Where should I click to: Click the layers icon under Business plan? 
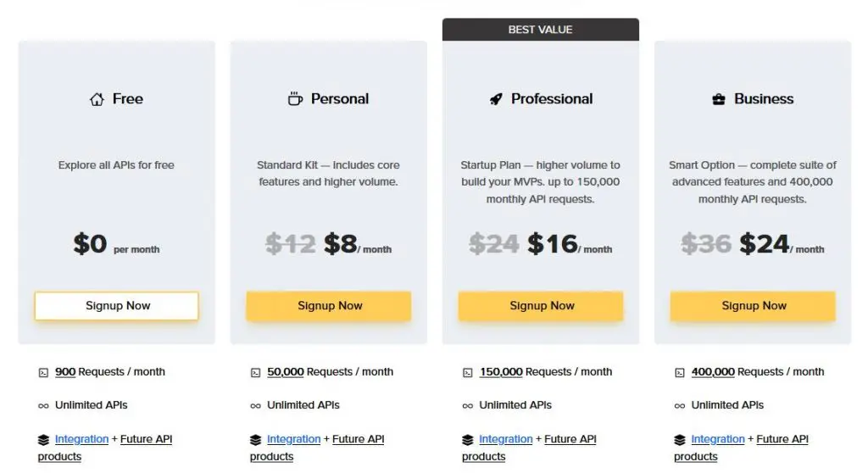679,440
